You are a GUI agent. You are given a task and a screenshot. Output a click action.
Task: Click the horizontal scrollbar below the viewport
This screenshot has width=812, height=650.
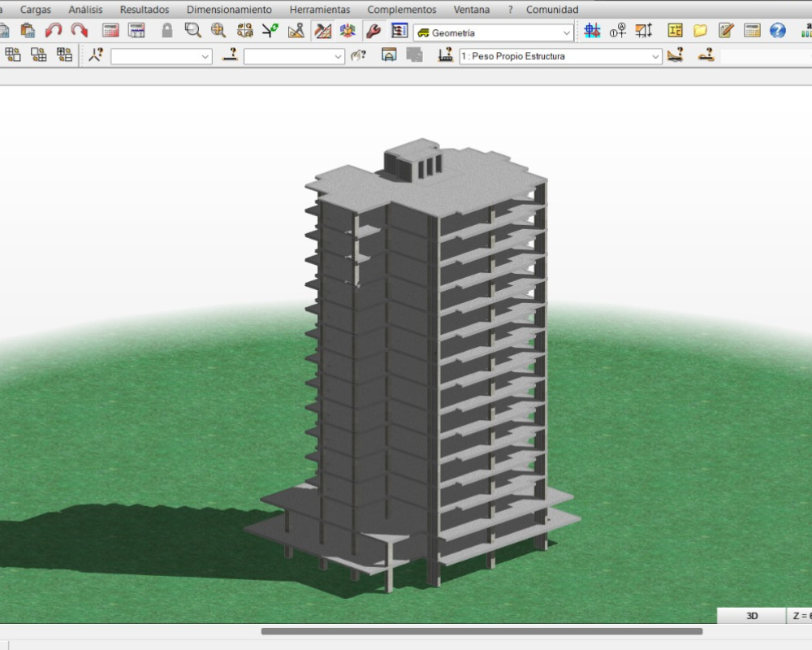(482, 631)
